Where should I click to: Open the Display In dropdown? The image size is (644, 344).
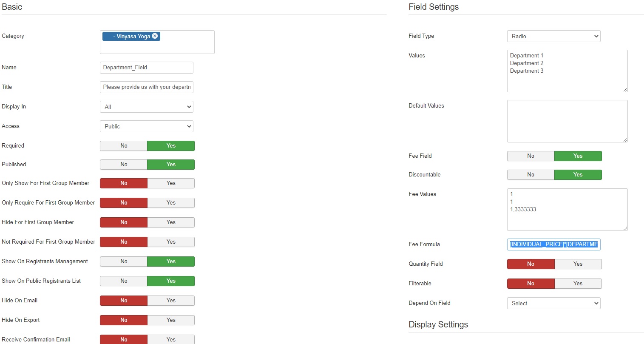pos(146,107)
